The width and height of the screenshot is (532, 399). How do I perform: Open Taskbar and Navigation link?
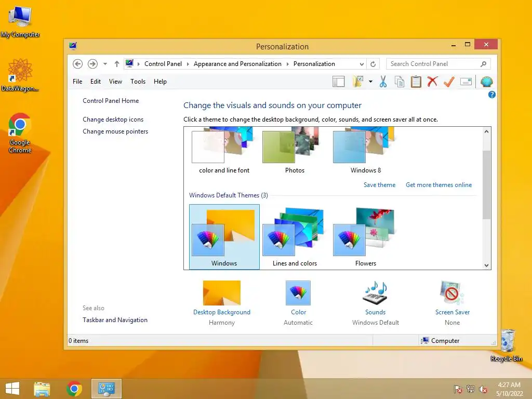click(115, 320)
